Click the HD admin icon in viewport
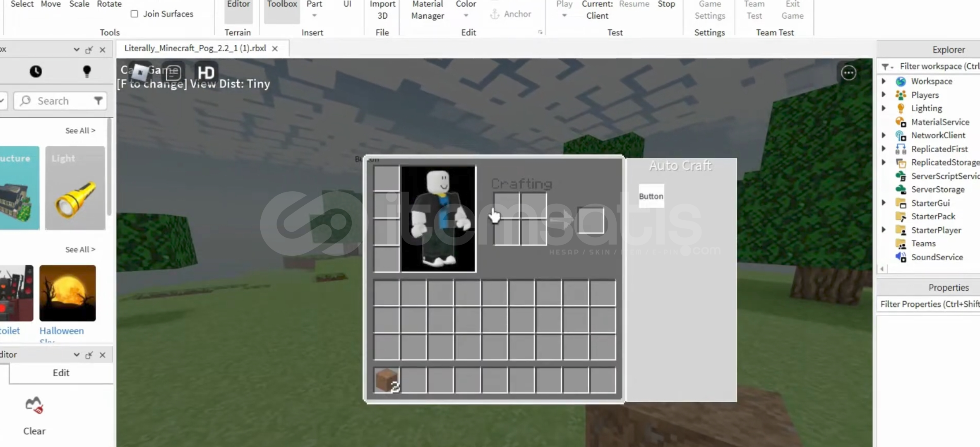The height and width of the screenshot is (447, 980). pyautogui.click(x=206, y=72)
